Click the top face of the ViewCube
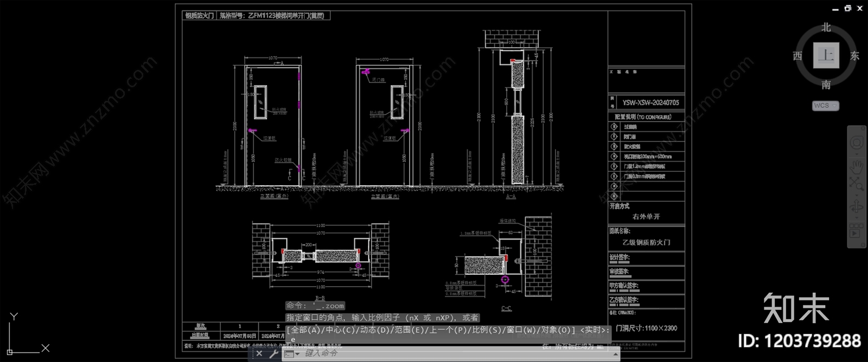Image resolution: width=868 pixels, height=362 pixels. click(x=826, y=55)
